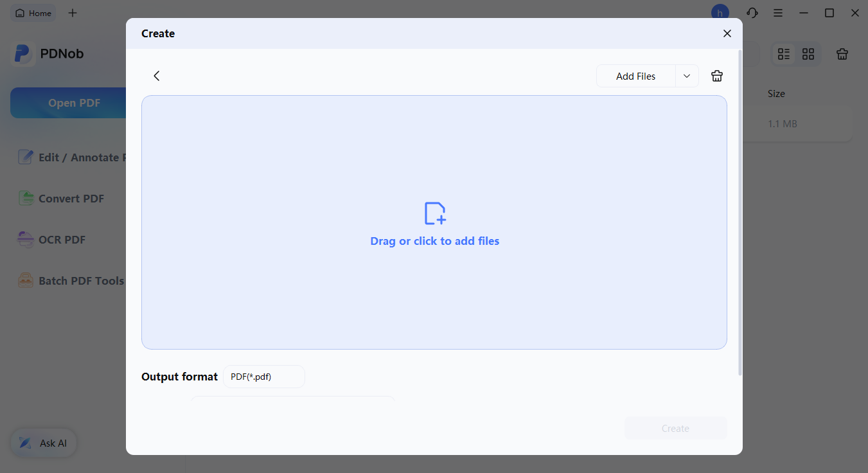Image resolution: width=868 pixels, height=473 pixels.
Task: Open the headset support icon
Action: [752, 12]
